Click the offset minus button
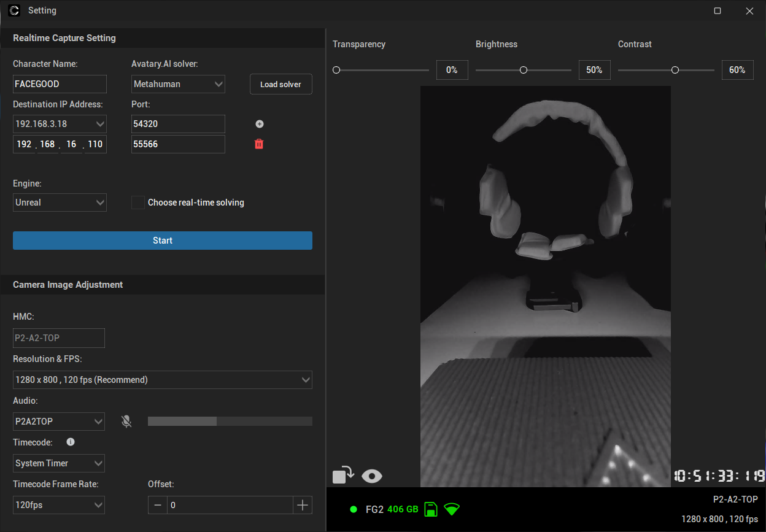The height and width of the screenshot is (532, 766). pos(158,505)
